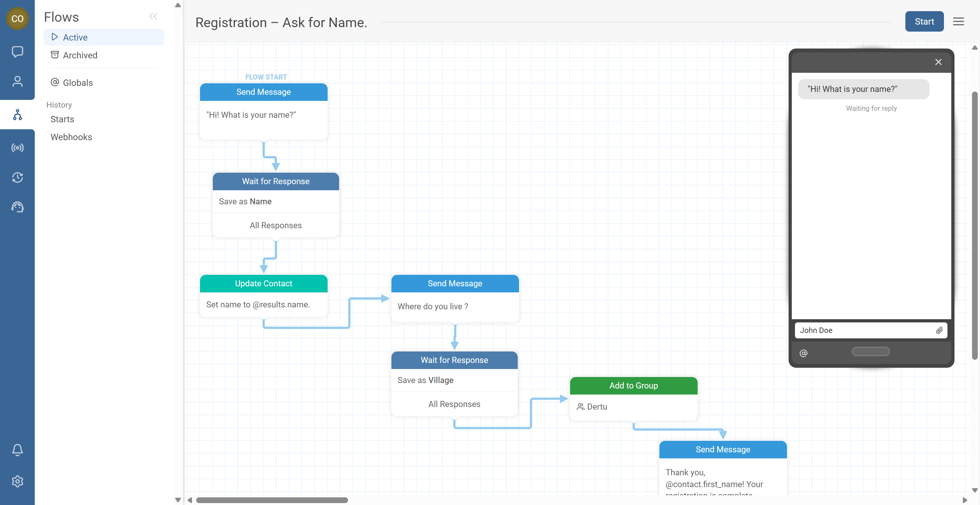This screenshot has height=505, width=980.
Task: Click the CO workspace avatar
Action: 17,18
